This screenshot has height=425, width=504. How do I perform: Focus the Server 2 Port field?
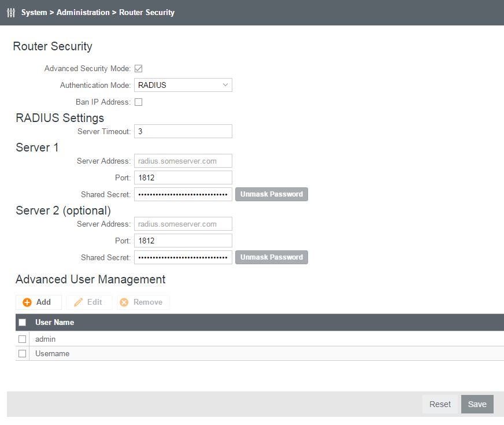click(x=183, y=241)
